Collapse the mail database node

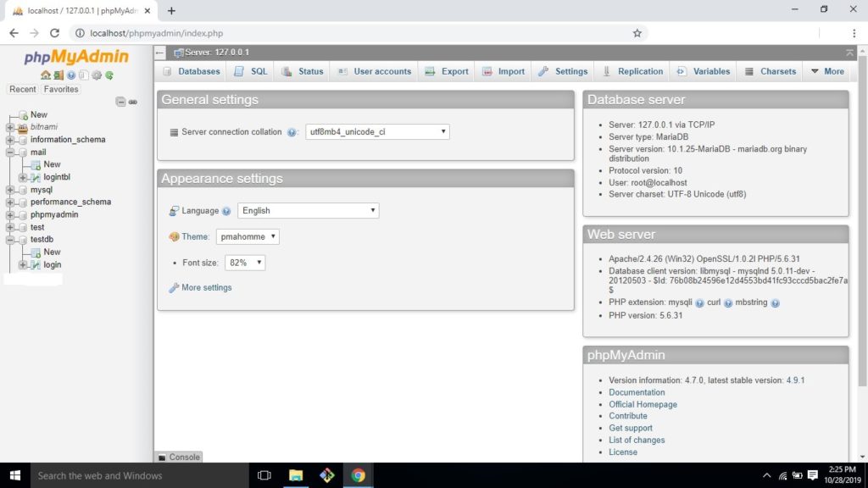10,152
